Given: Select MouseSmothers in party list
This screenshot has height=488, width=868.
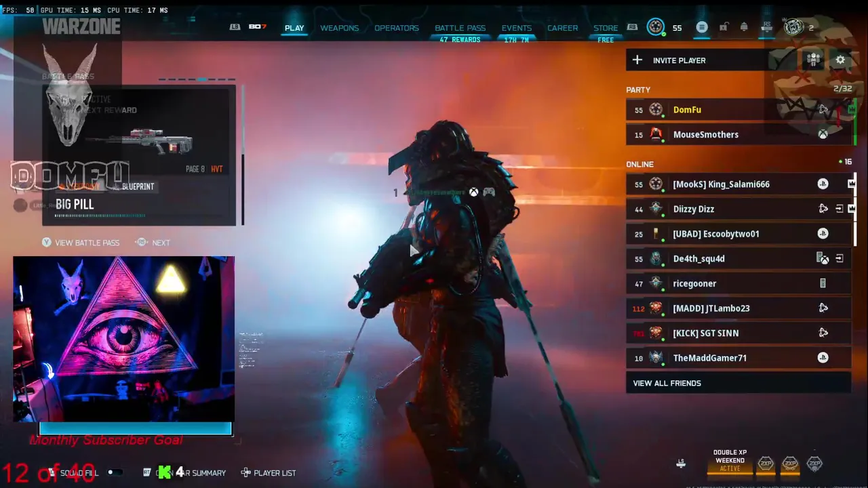Looking at the screenshot, I should point(738,134).
